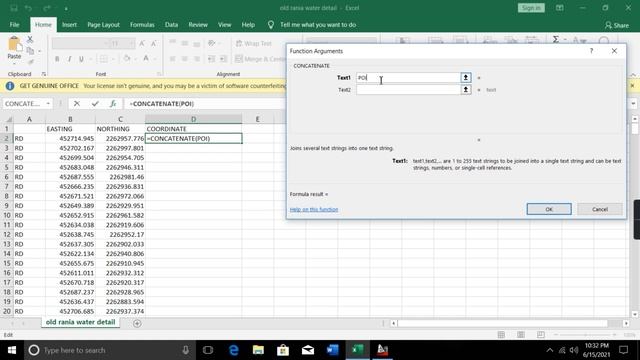Switch to the Formulas tab
Image resolution: width=640 pixels, height=360 pixels.
pyautogui.click(x=142, y=25)
